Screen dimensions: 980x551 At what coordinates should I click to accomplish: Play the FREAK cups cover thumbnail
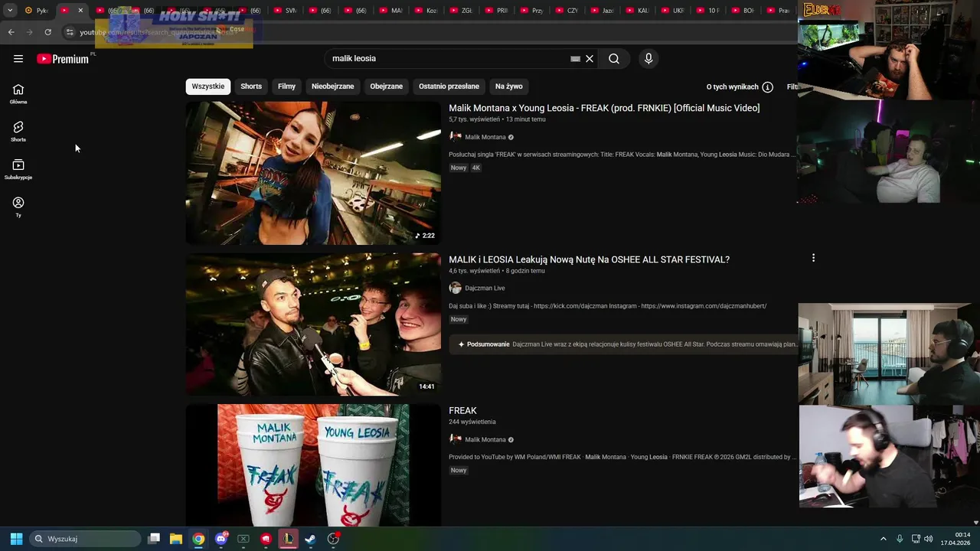[x=313, y=465]
